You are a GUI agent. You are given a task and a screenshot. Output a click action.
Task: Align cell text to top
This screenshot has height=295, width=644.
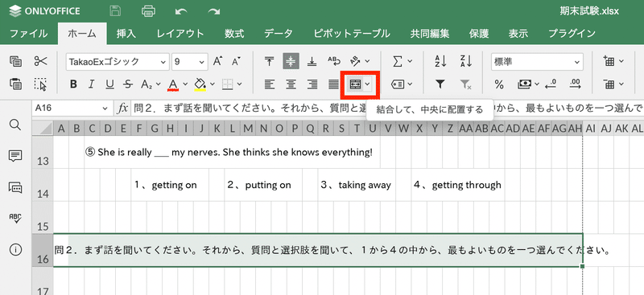(270, 62)
